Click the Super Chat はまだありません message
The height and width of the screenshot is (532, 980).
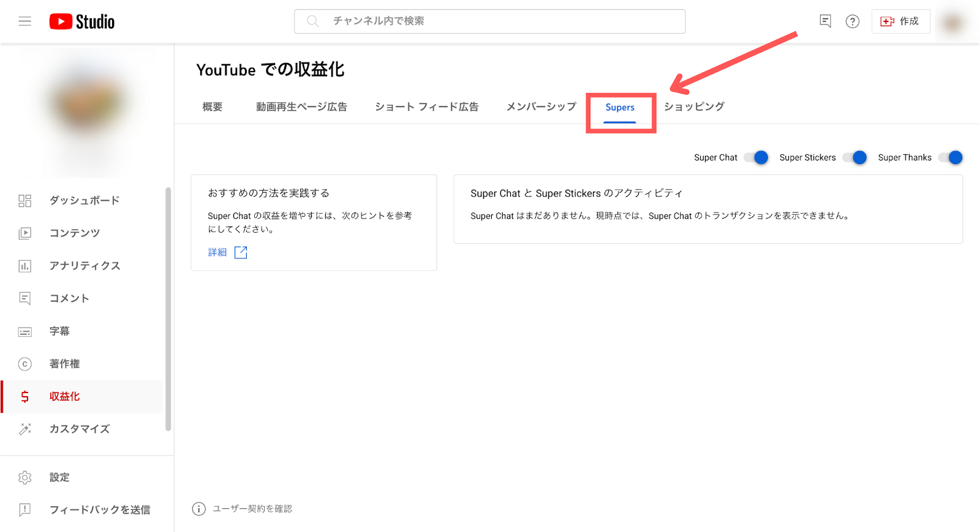click(660, 216)
